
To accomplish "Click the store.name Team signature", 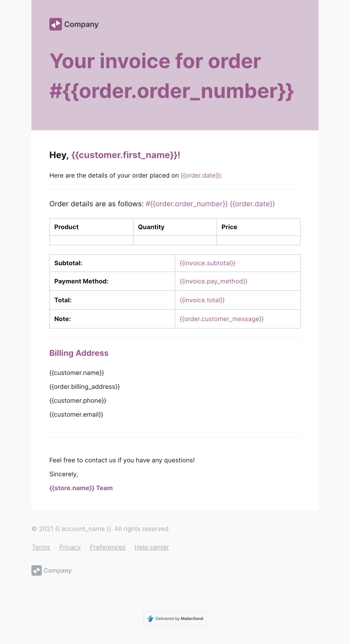I will tap(81, 488).
